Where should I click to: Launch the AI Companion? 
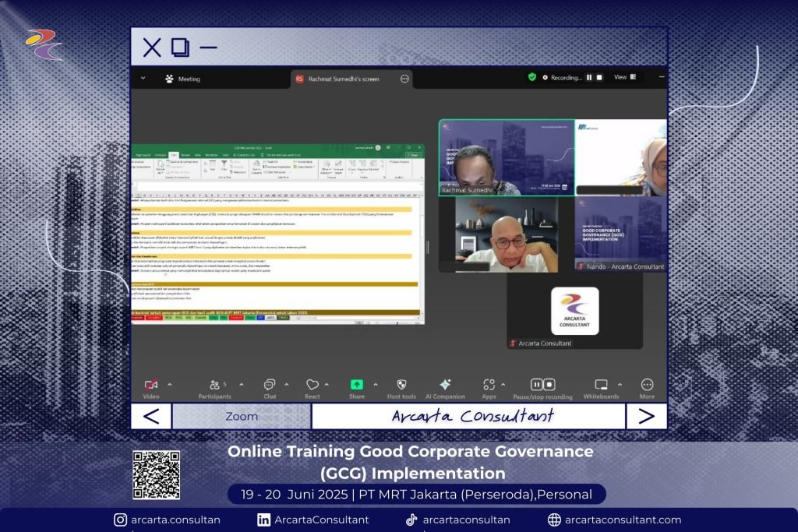click(445, 385)
